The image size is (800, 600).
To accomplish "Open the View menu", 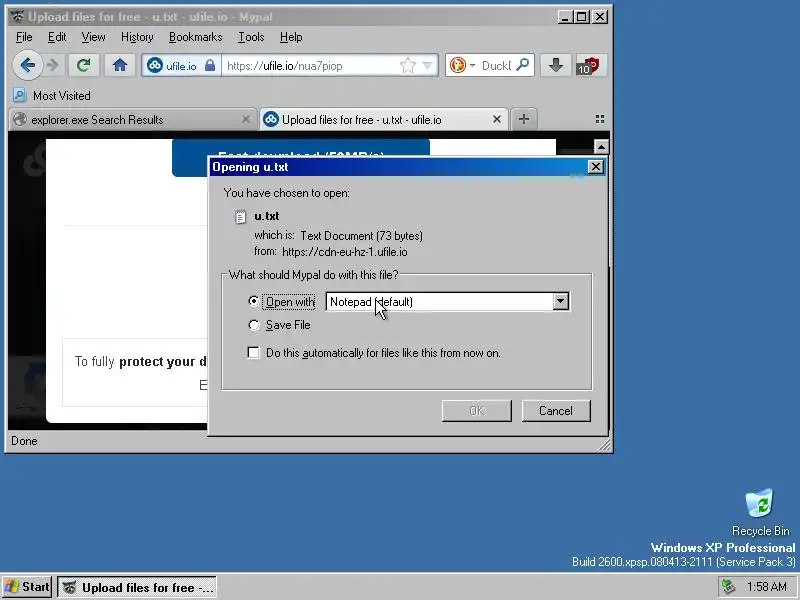I will (93, 37).
